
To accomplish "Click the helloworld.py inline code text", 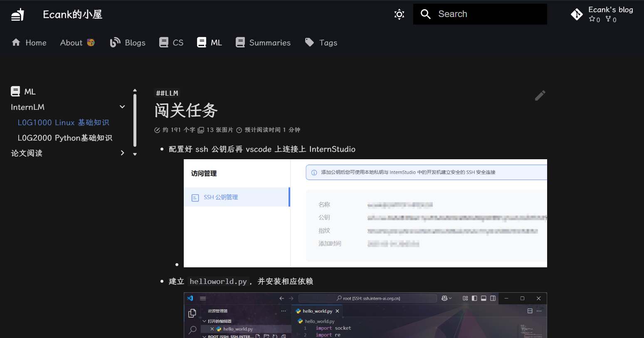I will (x=218, y=281).
